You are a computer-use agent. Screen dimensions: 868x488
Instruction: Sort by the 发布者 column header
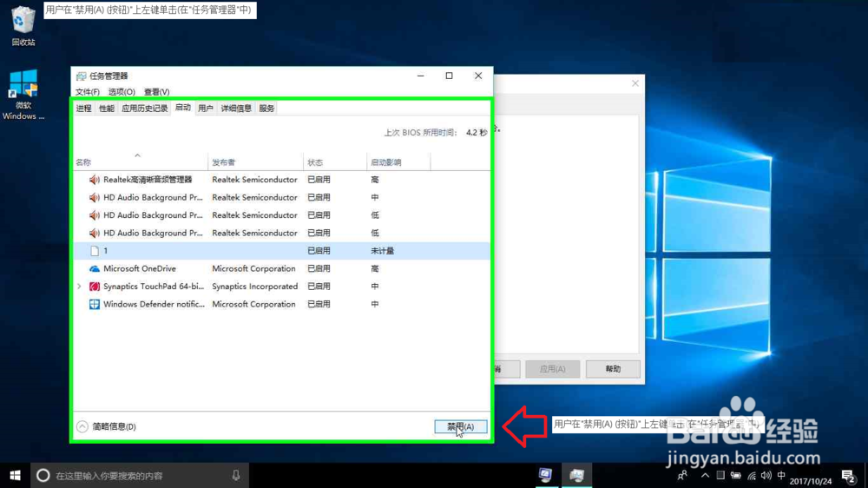click(255, 162)
